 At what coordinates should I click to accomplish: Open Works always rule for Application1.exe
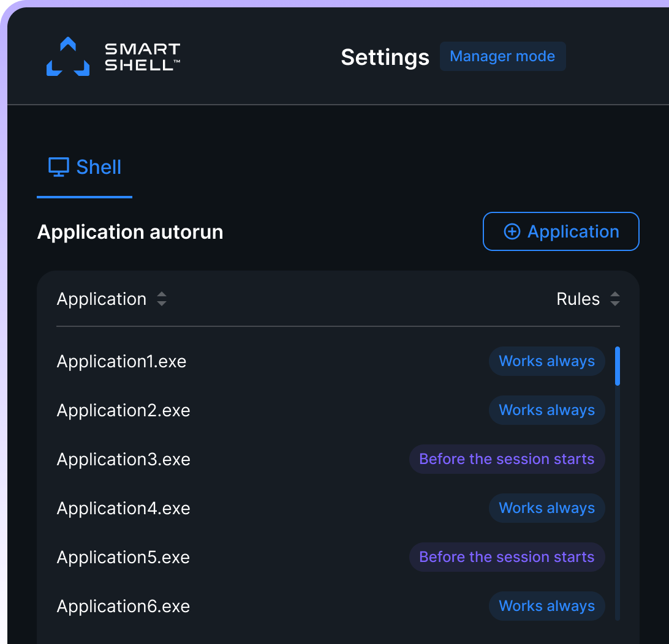546,361
